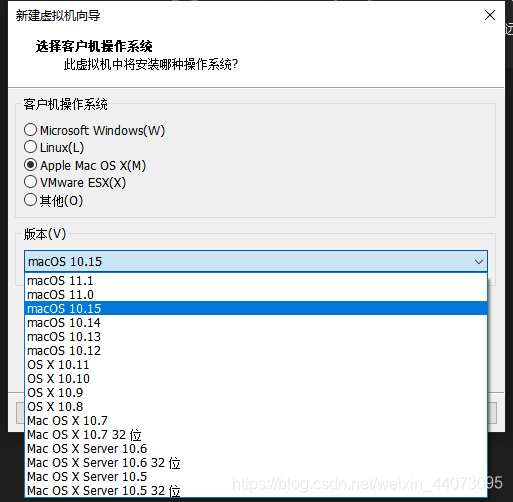Select macOS 10.14 in the version list

(x=256, y=323)
